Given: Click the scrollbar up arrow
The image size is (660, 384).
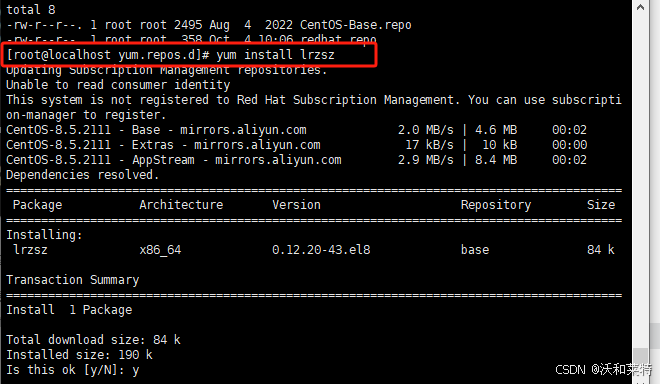Looking at the screenshot, I should pos(640,7).
